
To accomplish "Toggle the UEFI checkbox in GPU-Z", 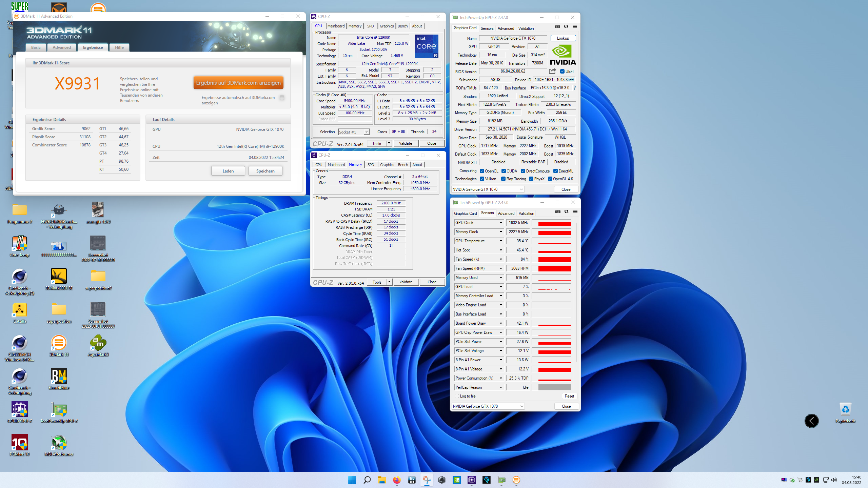I will point(562,72).
